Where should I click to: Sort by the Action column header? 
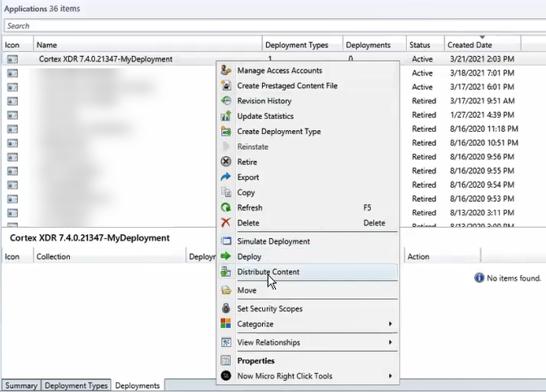442,256
